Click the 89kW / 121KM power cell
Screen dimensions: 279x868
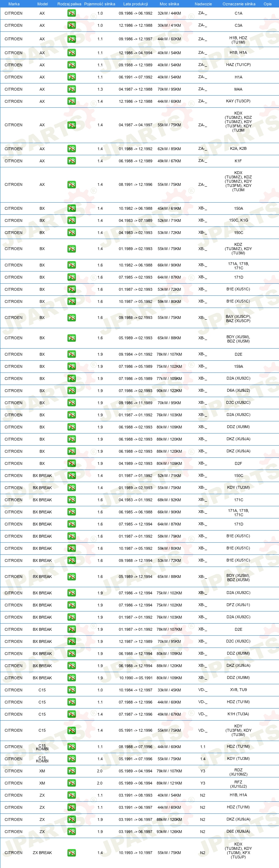[169, 783]
